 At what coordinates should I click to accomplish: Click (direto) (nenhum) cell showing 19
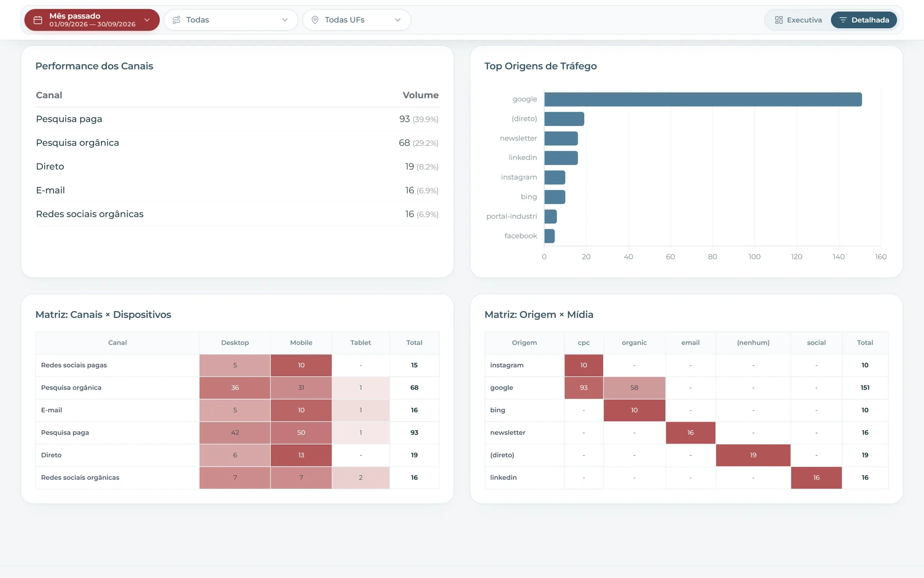(753, 455)
